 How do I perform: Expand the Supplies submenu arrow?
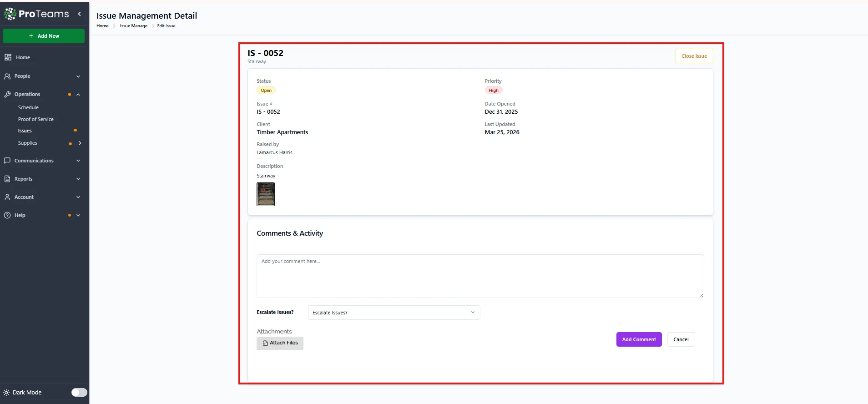pos(80,143)
